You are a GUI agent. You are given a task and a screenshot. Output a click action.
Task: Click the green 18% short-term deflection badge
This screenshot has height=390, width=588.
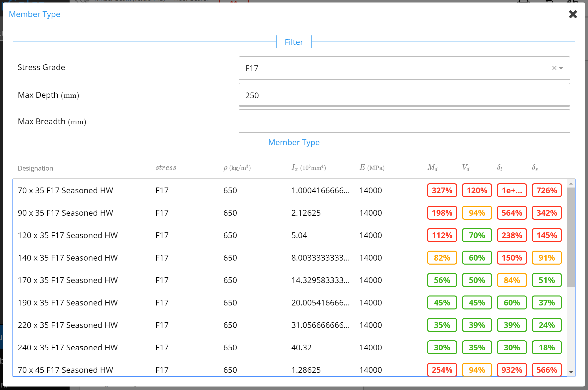[547, 348]
